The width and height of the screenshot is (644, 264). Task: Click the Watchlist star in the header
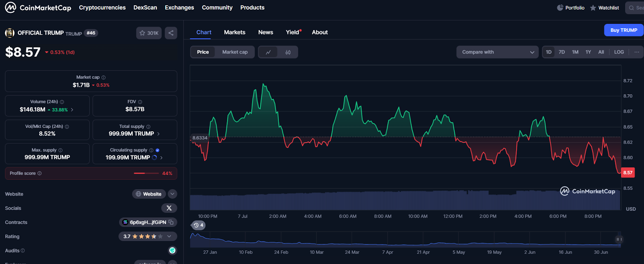pos(593,8)
